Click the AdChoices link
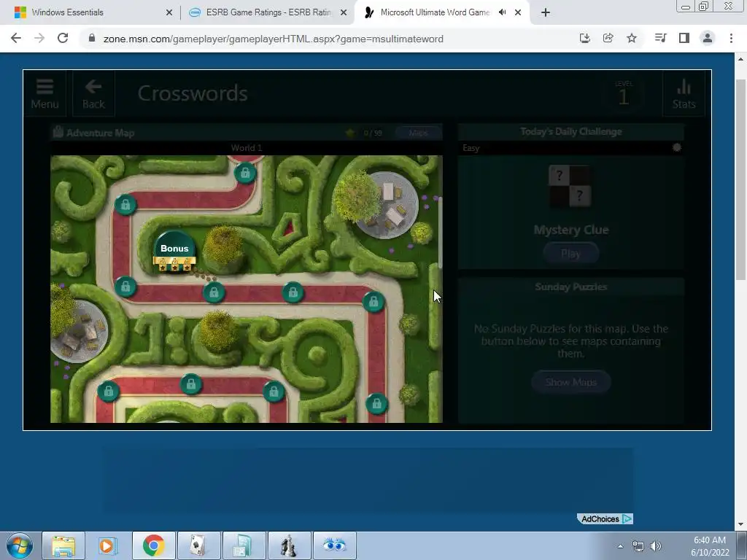Image resolution: width=747 pixels, height=560 pixels. tap(605, 518)
